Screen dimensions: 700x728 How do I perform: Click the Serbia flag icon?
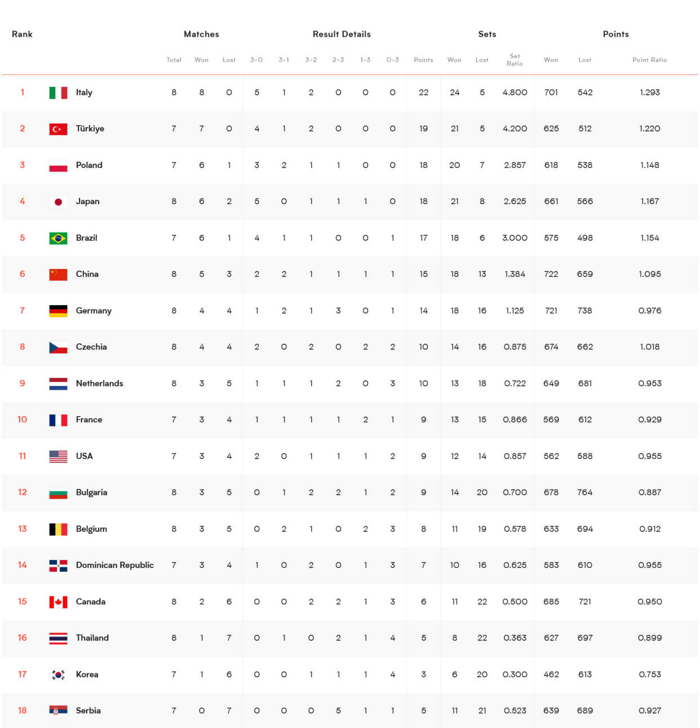tap(58, 711)
